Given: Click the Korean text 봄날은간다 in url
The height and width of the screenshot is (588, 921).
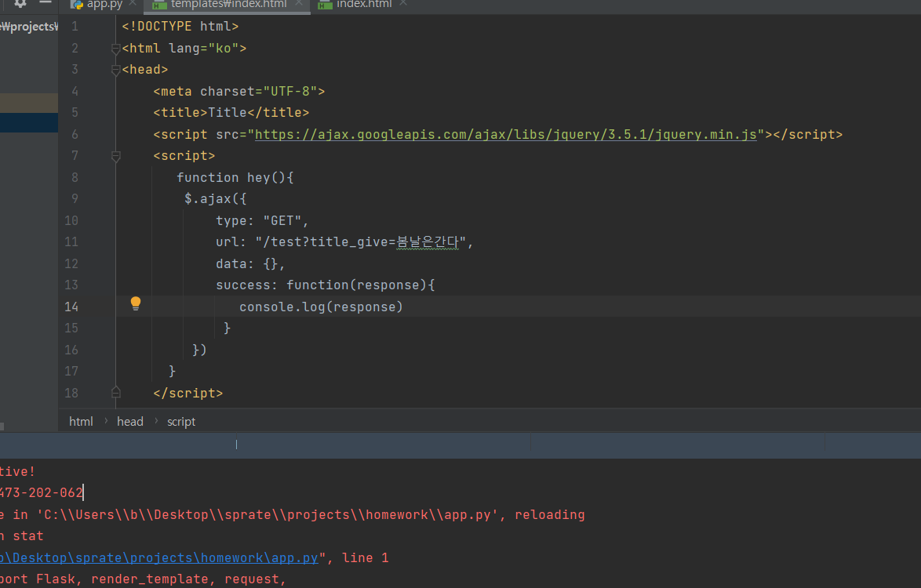Looking at the screenshot, I should (427, 241).
